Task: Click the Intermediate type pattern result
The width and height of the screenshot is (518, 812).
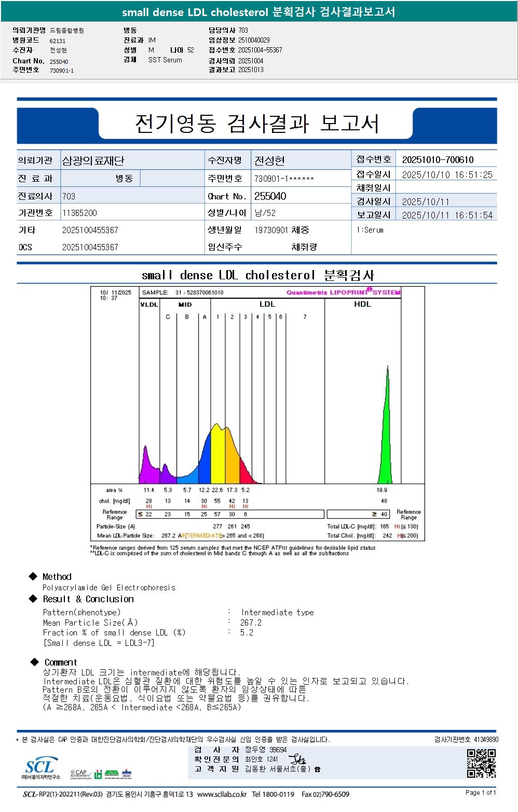Action: click(x=277, y=613)
